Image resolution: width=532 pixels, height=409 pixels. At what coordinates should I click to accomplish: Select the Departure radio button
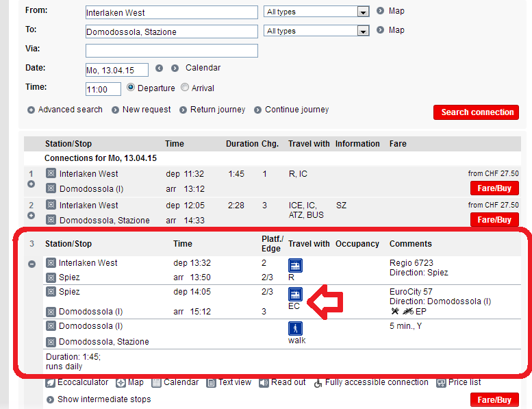point(131,87)
